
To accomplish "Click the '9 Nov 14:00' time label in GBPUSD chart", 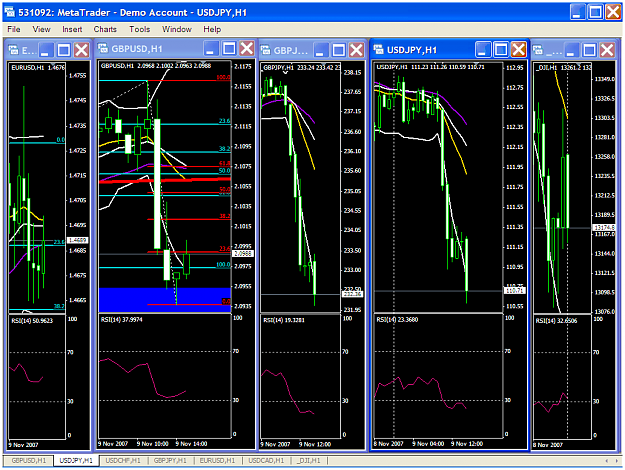I will tap(191, 443).
